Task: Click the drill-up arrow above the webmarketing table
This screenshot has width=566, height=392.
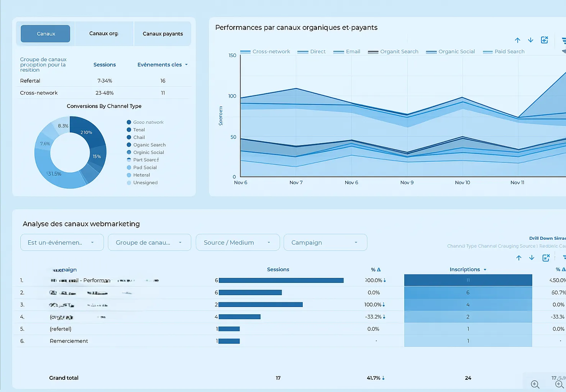Action: 519,258
